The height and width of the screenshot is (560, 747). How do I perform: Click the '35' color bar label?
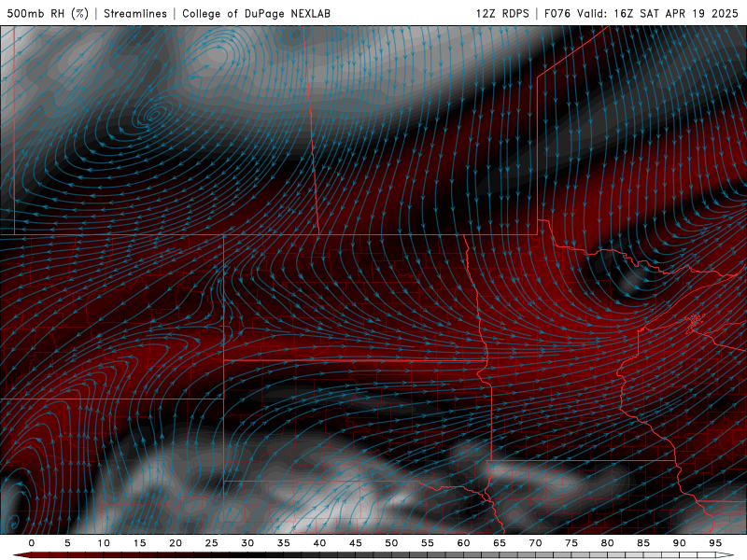(284, 543)
